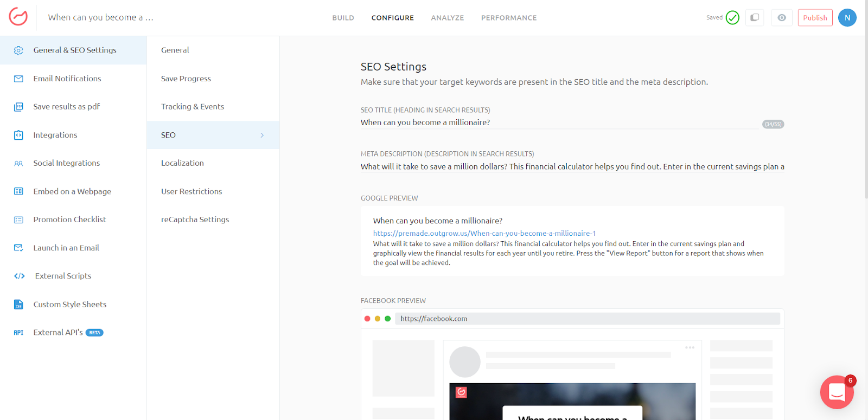Click the SEO title input field
This screenshot has width=868, height=420.
(559, 123)
